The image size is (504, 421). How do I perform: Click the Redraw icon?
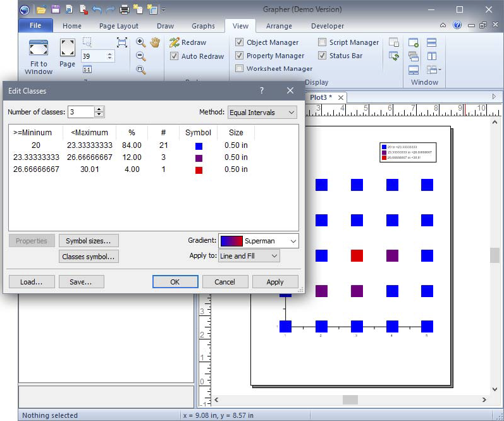coord(174,42)
